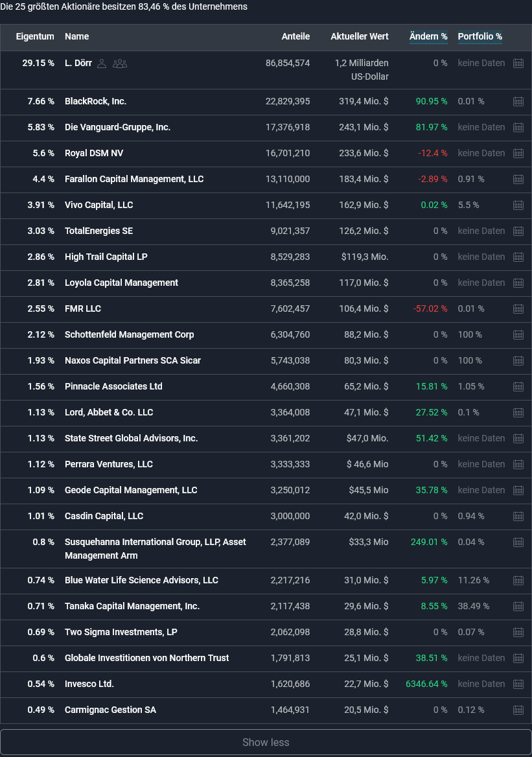Click the group icon next to L. Dörr

point(120,64)
